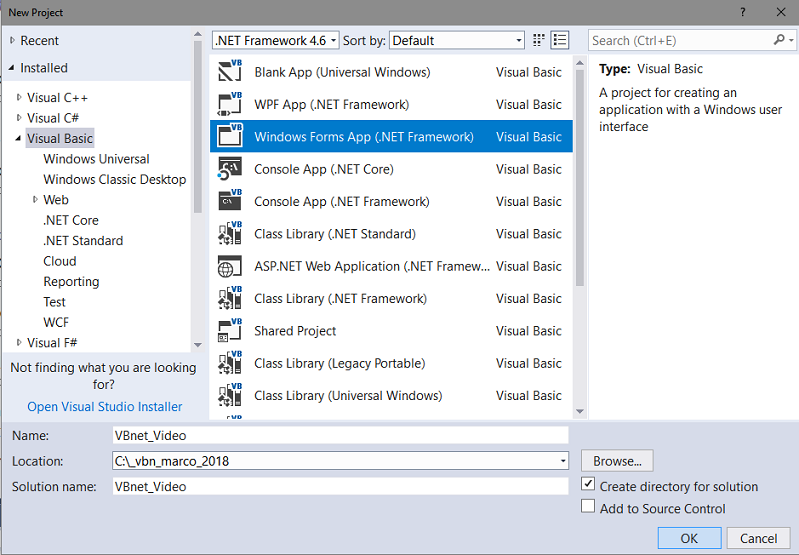This screenshot has height=555, width=799.
Task: Expand the Web subnode
Action: point(35,199)
